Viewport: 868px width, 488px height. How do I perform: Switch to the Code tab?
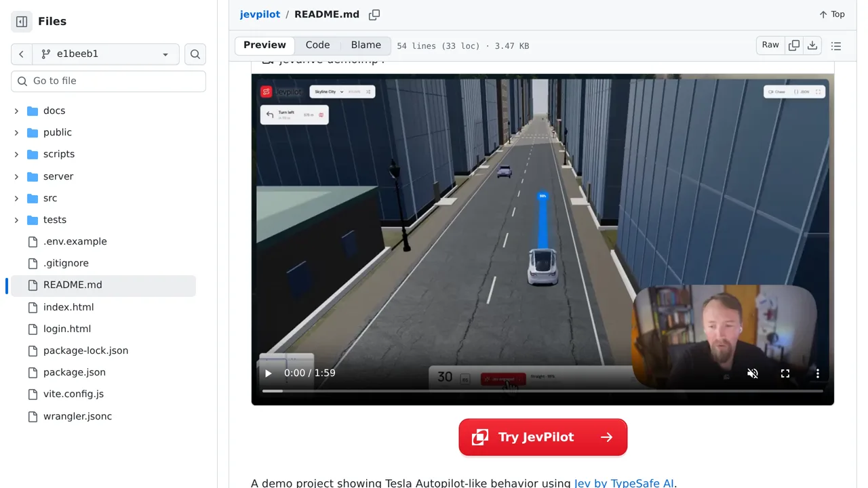(x=317, y=45)
